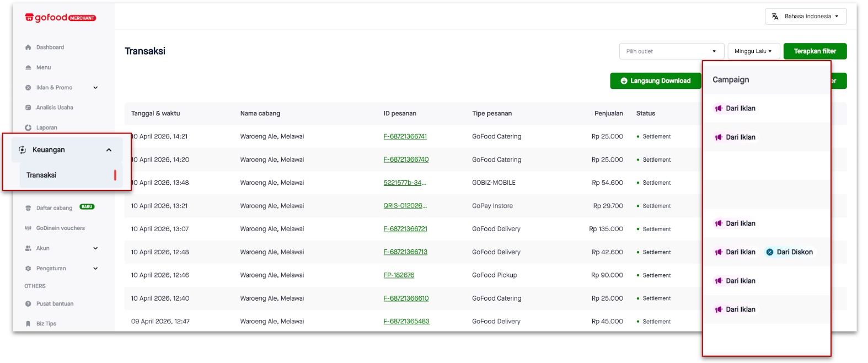
Task: Click the Rp 135.000 sales amount
Action: tap(606, 229)
